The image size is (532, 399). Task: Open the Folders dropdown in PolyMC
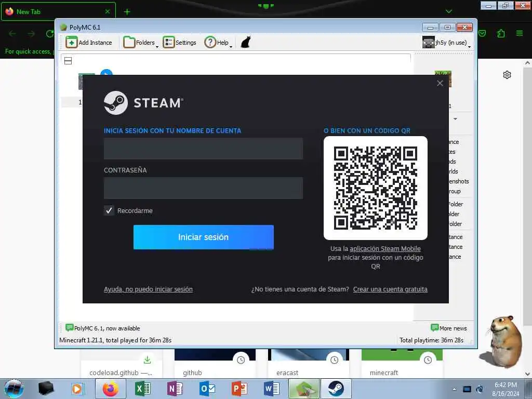(140, 43)
